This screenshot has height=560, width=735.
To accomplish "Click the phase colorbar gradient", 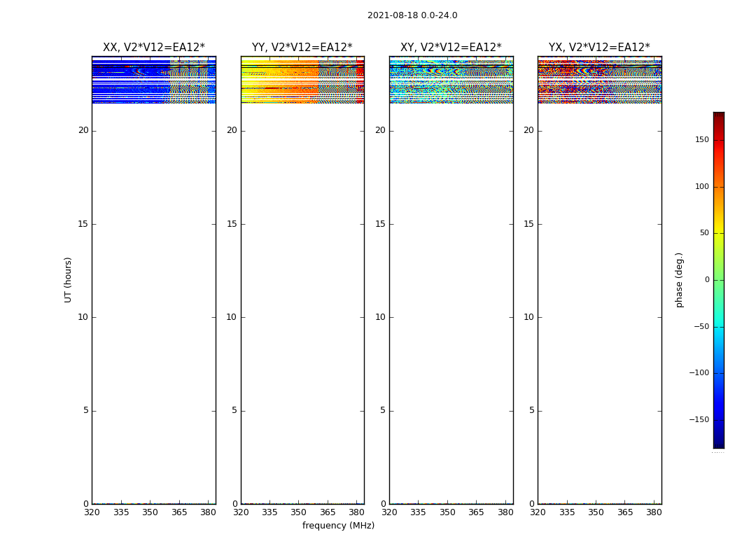I will point(719,280).
